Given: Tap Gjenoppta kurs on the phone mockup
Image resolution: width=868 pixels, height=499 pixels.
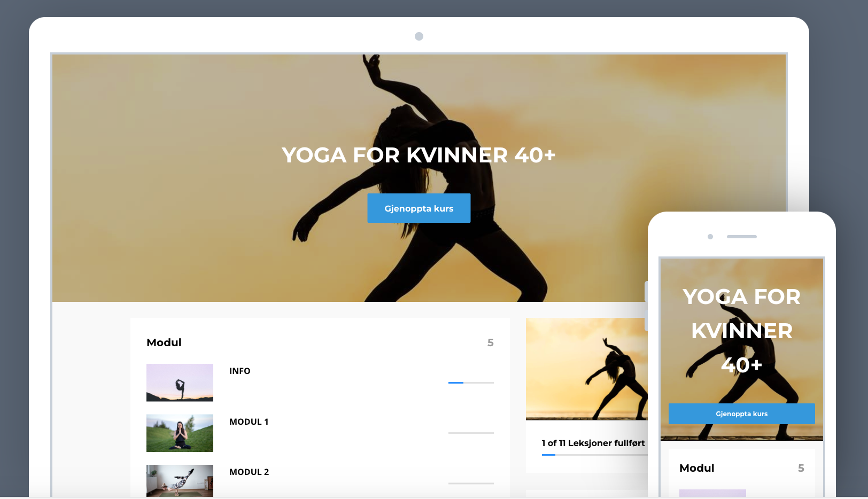Looking at the screenshot, I should (742, 414).
